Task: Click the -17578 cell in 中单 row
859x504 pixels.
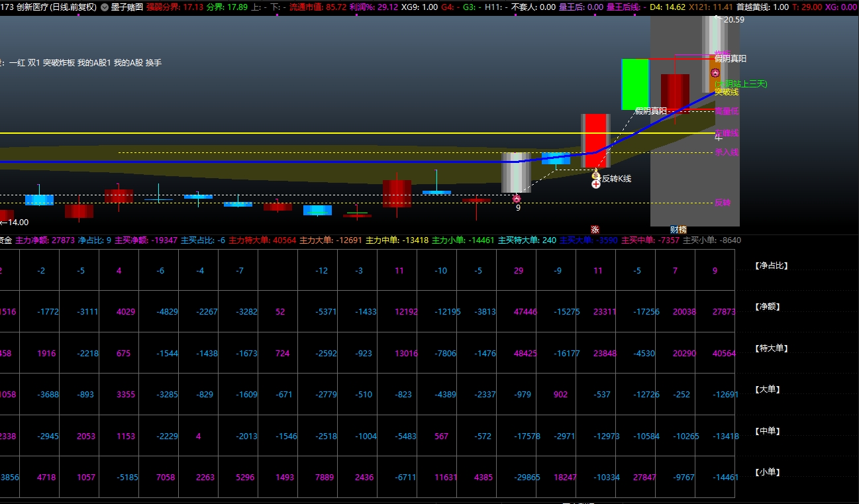Action: [528, 436]
